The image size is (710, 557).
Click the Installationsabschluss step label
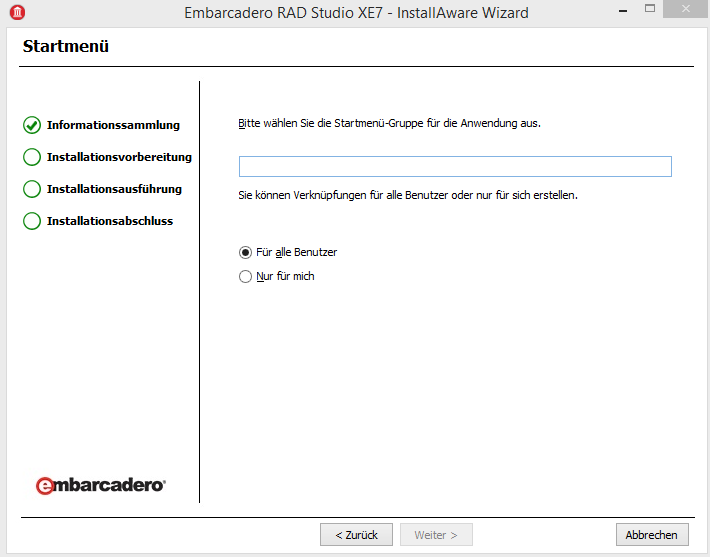[110, 221]
